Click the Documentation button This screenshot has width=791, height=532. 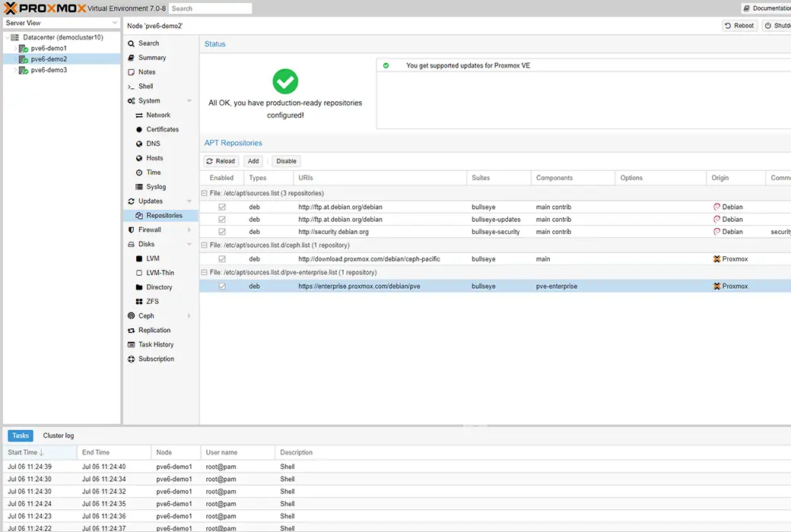(767, 8)
